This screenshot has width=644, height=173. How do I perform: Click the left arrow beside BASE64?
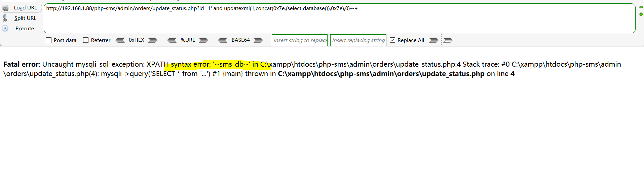point(223,40)
